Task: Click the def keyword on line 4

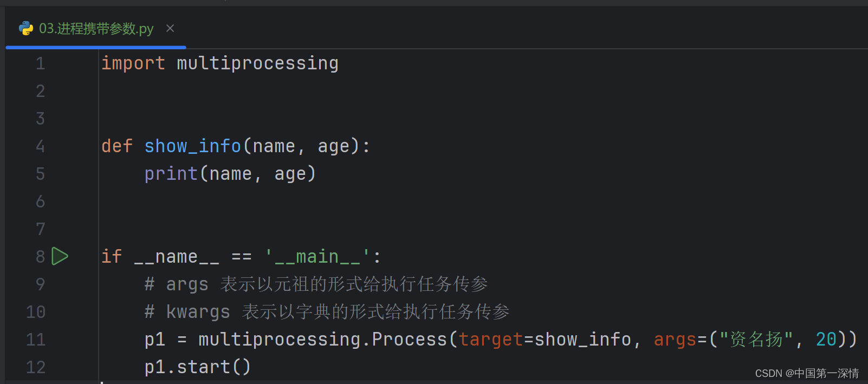Action: tap(116, 146)
